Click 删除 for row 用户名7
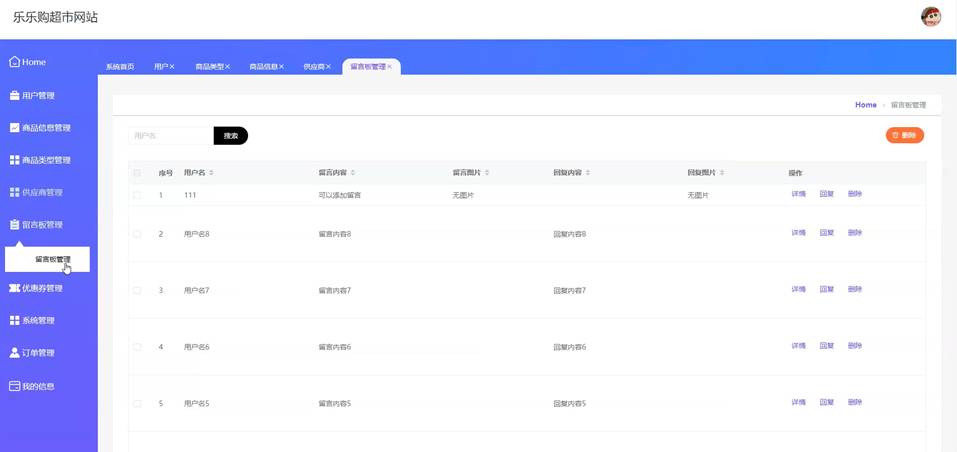 [854, 289]
